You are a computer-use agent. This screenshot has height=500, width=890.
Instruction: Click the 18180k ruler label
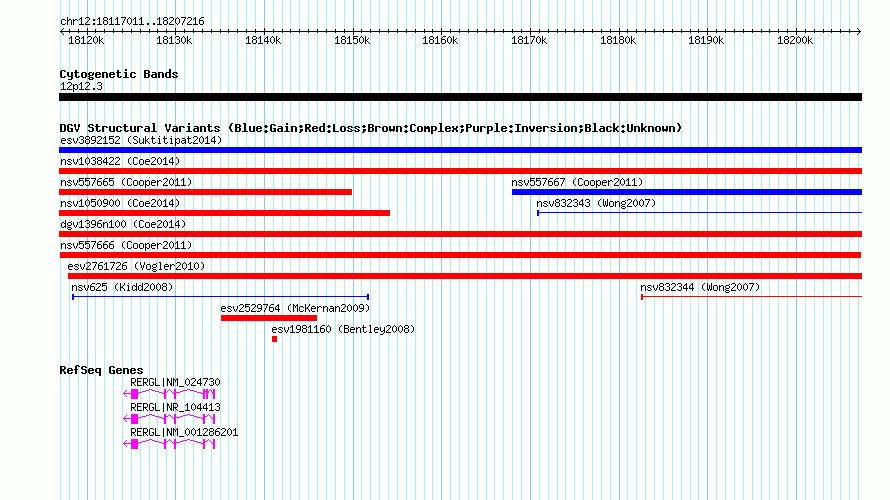618,40
